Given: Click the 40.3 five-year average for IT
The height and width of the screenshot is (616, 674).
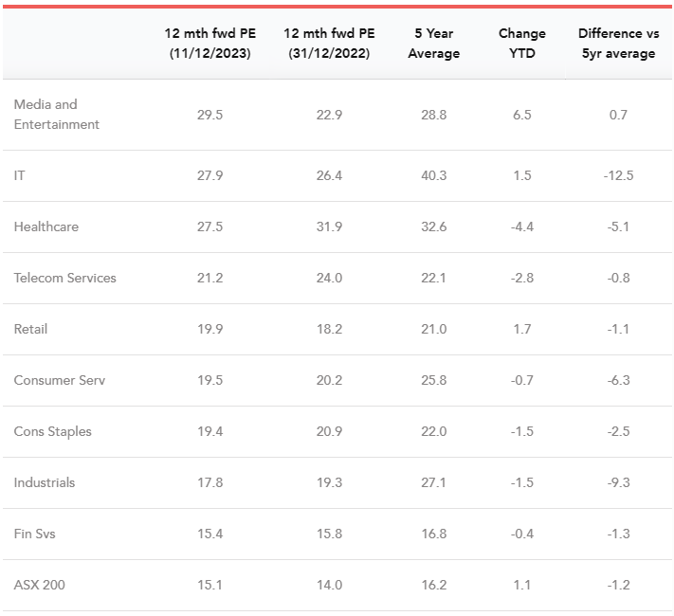Looking at the screenshot, I should pos(433,176).
